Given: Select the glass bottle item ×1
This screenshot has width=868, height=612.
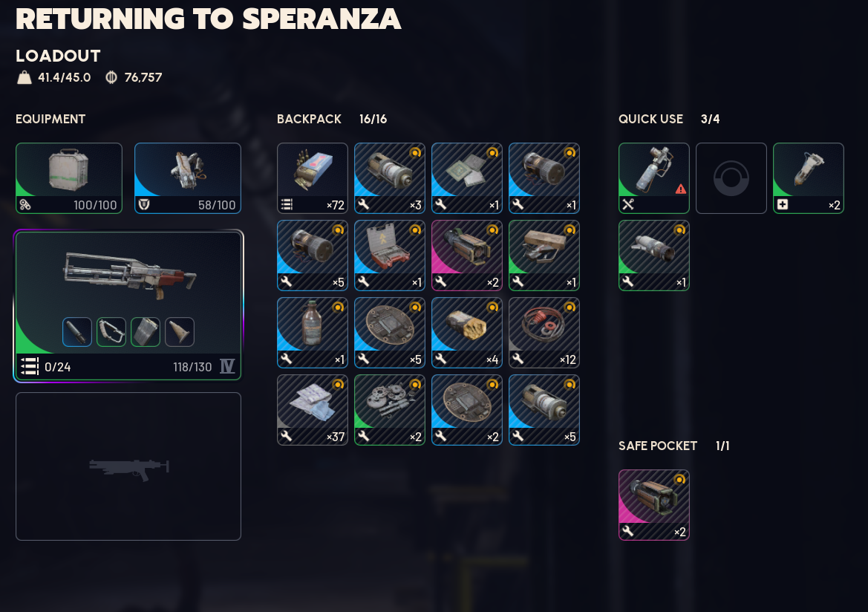Looking at the screenshot, I should coord(312,332).
